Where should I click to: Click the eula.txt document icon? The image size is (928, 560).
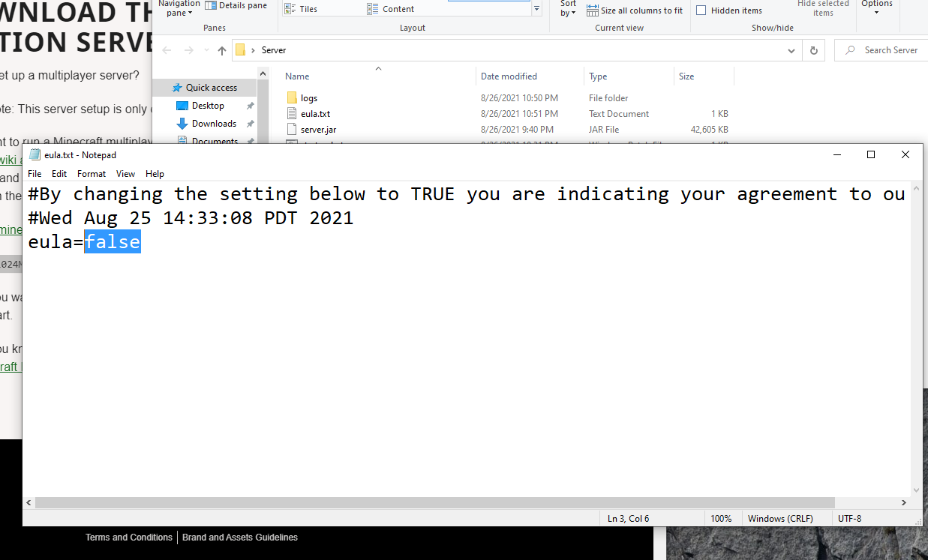pos(293,114)
